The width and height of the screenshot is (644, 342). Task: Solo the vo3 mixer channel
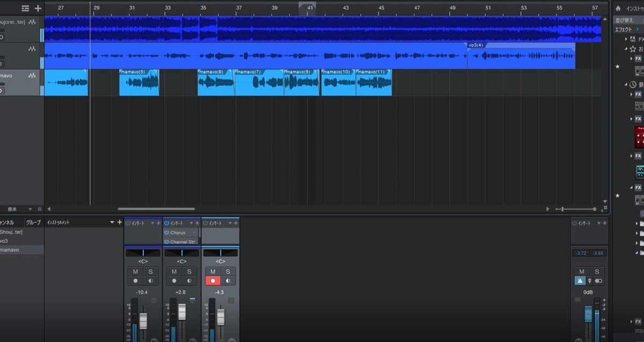(189, 272)
